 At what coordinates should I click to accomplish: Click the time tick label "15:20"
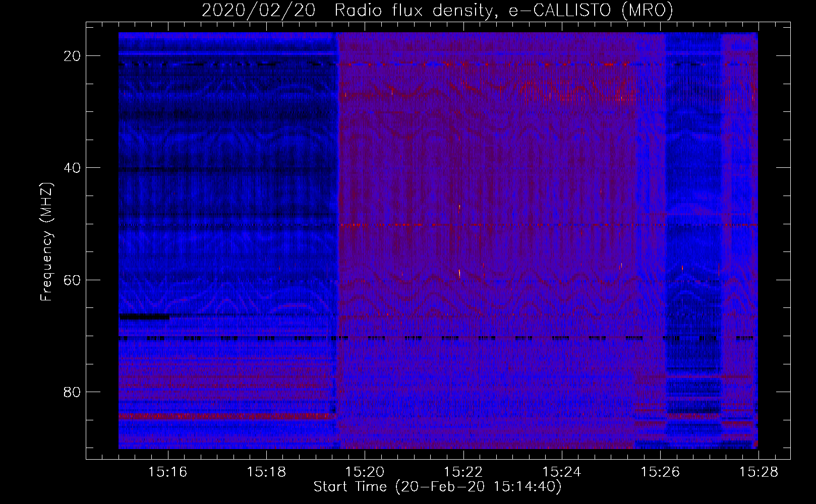tap(365, 472)
